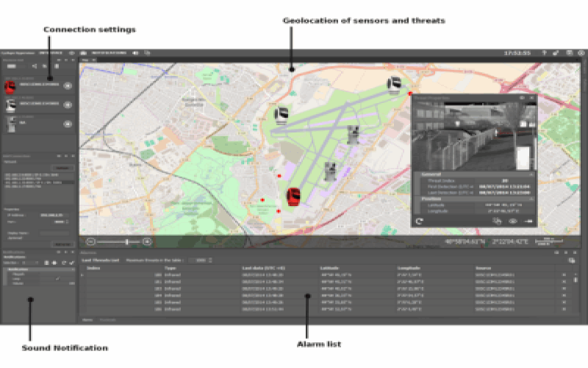This screenshot has width=588, height=368.
Task: Toggle the eye icon in the threat popup
Action: point(512,222)
